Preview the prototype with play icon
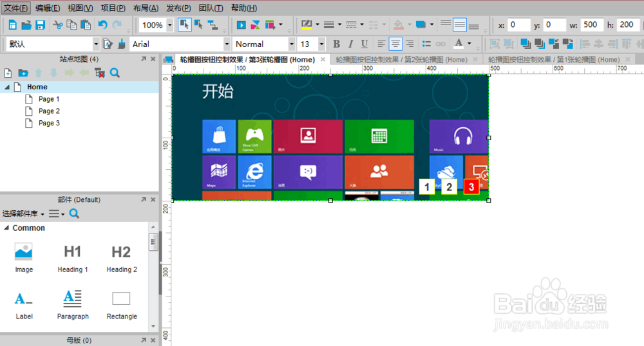 [241, 26]
